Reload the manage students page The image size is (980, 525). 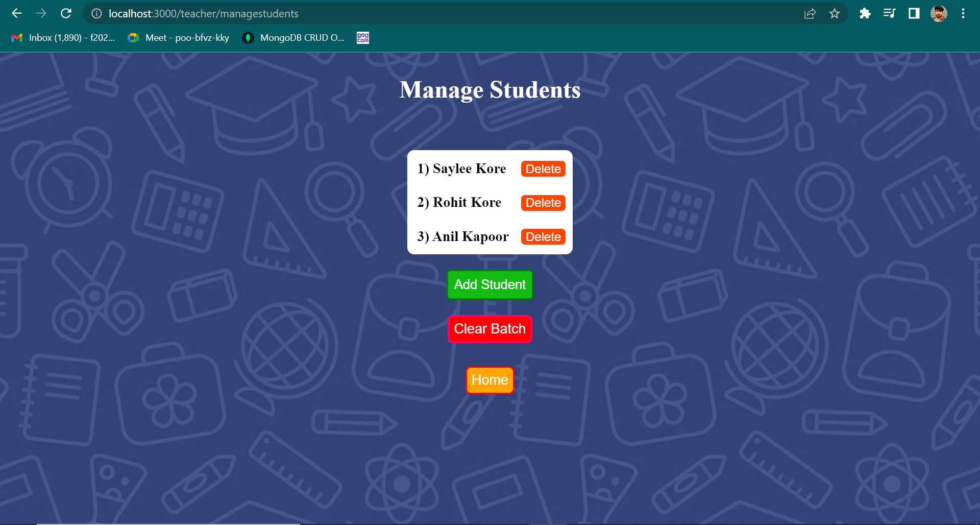[66, 14]
